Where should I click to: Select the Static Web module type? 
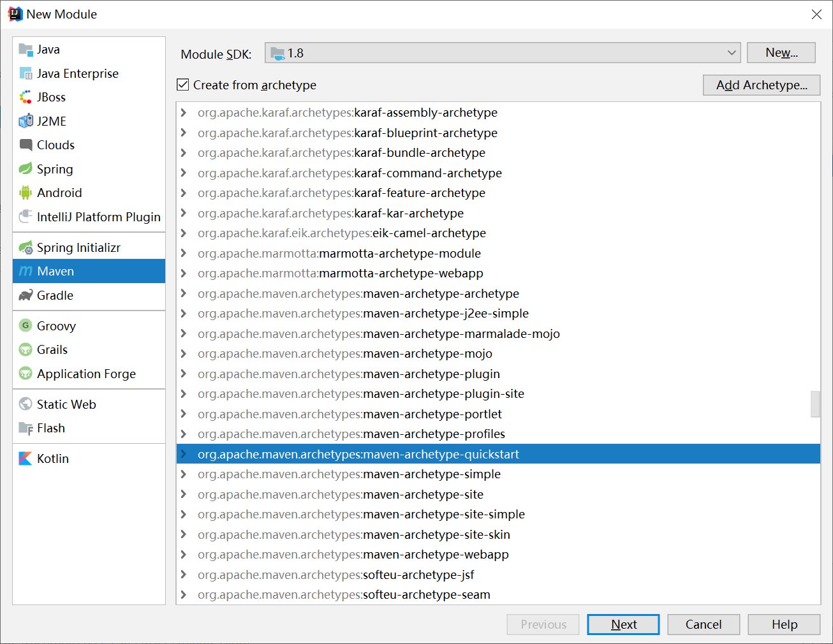(89, 404)
